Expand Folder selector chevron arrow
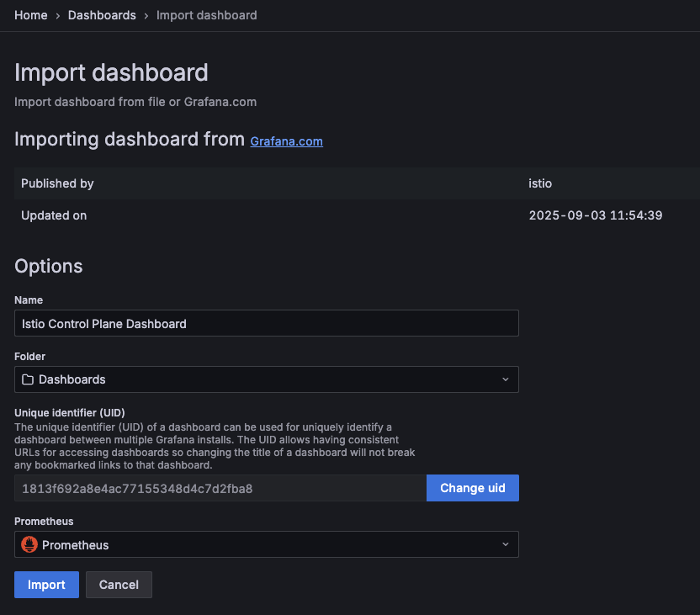700x615 pixels. click(x=506, y=379)
